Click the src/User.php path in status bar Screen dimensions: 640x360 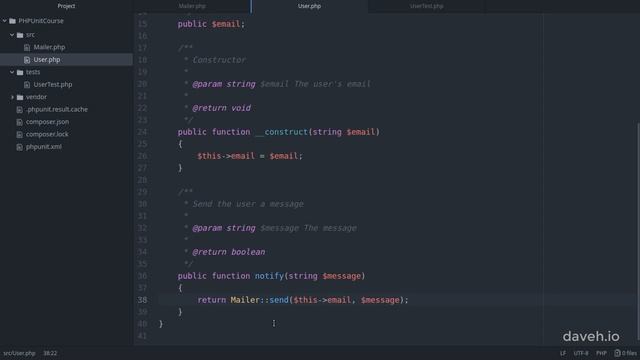coord(19,353)
